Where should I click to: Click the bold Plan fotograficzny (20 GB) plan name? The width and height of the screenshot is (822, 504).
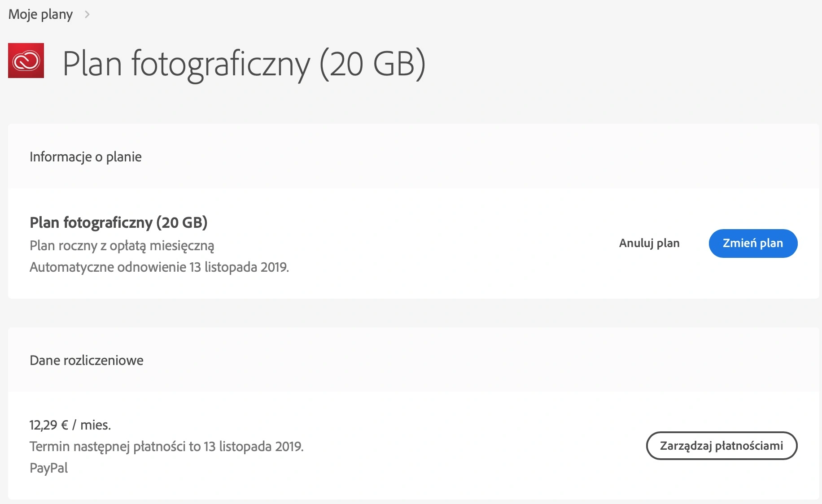(118, 223)
